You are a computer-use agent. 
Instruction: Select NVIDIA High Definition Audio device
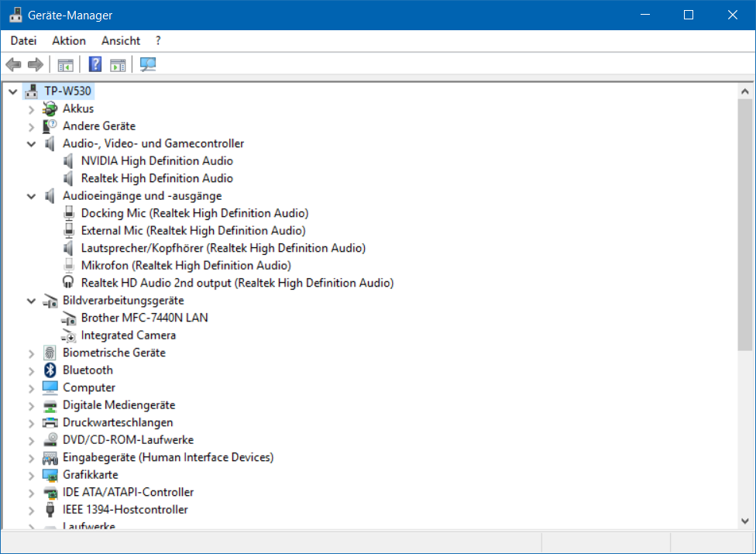pos(156,160)
